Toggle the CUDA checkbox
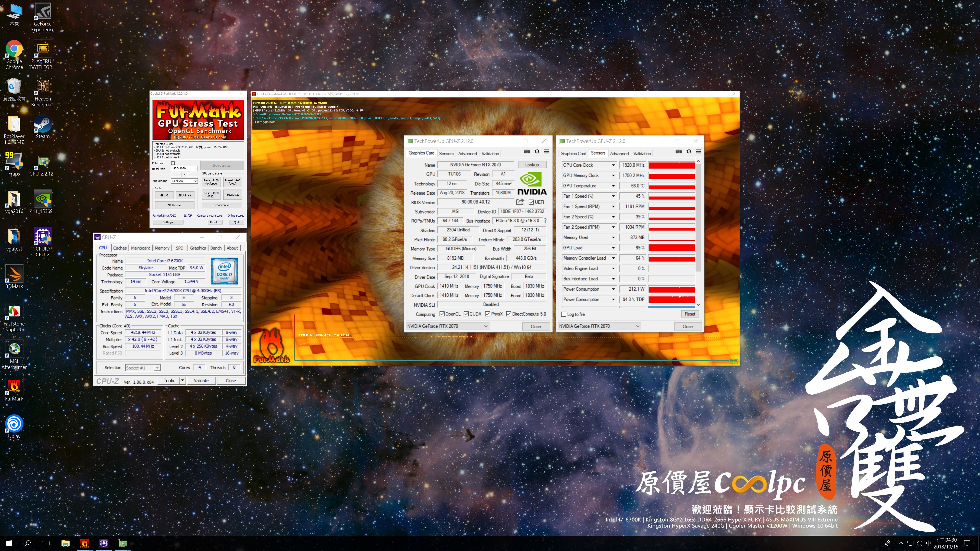Screen dimensions: 980x551 click(466, 314)
